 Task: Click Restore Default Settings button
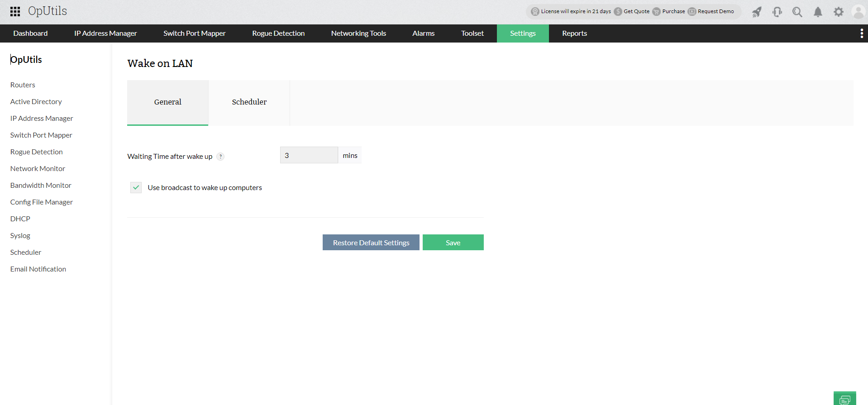[371, 243]
